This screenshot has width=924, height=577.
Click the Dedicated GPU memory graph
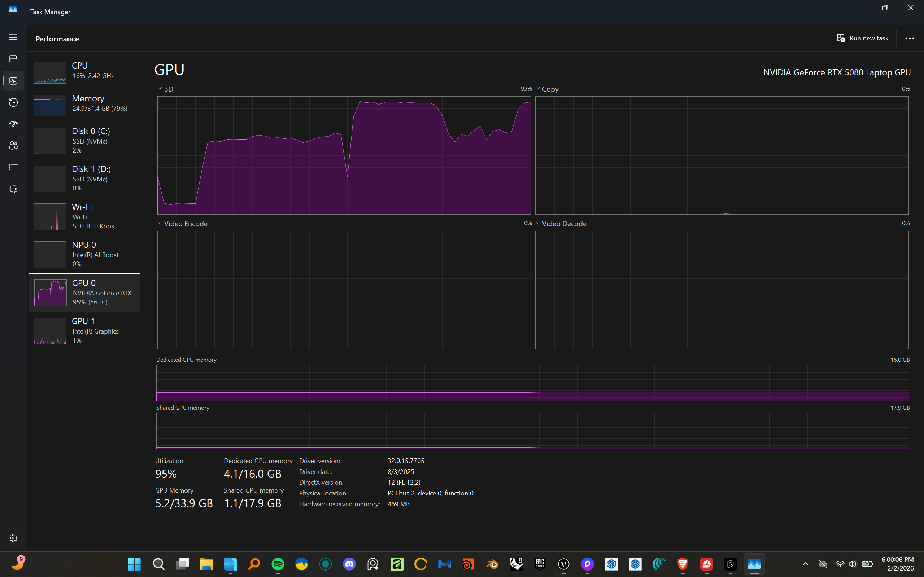point(533,383)
